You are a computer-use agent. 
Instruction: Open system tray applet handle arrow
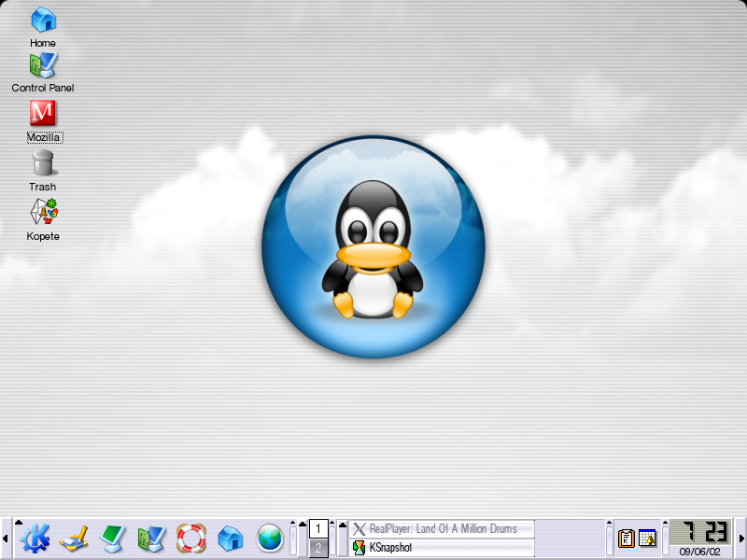click(609, 523)
